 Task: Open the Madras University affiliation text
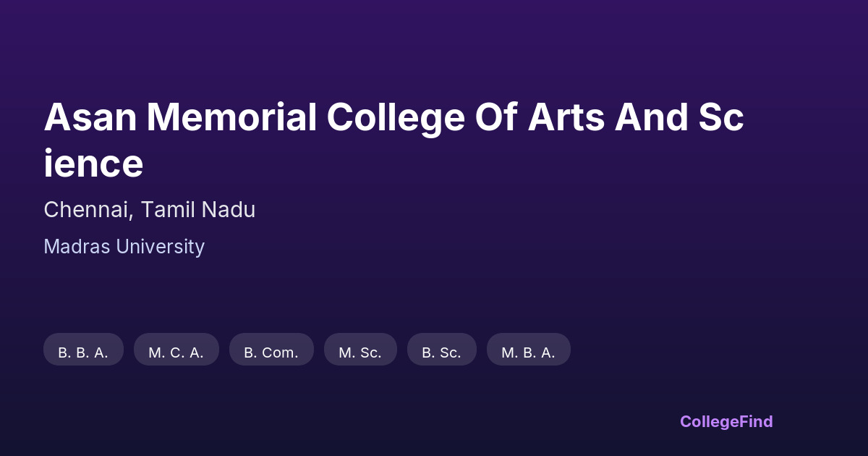[x=124, y=247]
